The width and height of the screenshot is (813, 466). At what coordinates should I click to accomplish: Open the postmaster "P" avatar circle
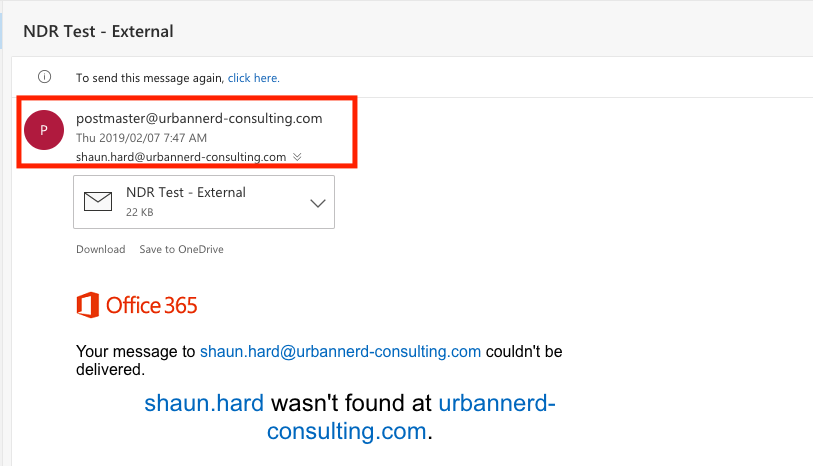pyautogui.click(x=44, y=131)
